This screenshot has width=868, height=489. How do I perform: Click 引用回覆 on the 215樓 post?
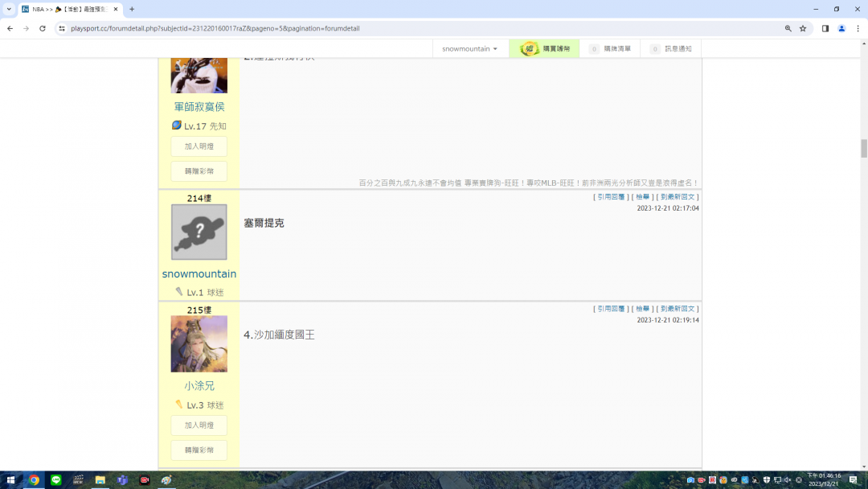(x=611, y=309)
